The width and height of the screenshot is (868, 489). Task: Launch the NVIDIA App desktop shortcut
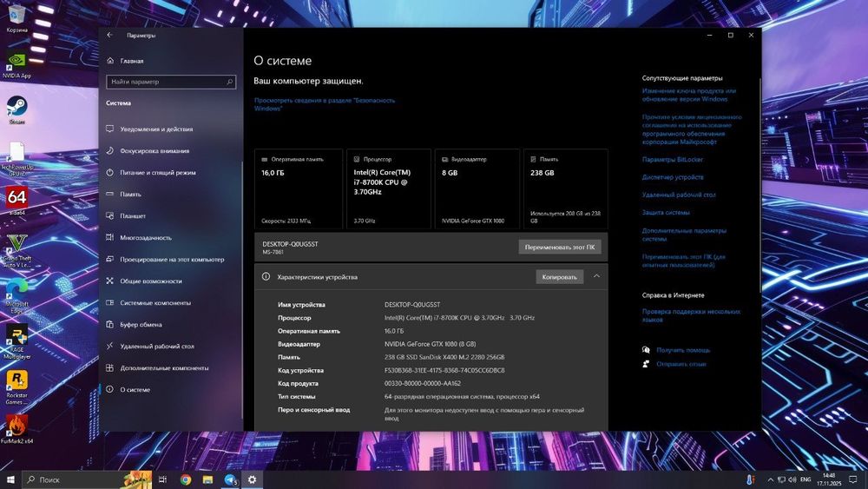pyautogui.click(x=16, y=65)
